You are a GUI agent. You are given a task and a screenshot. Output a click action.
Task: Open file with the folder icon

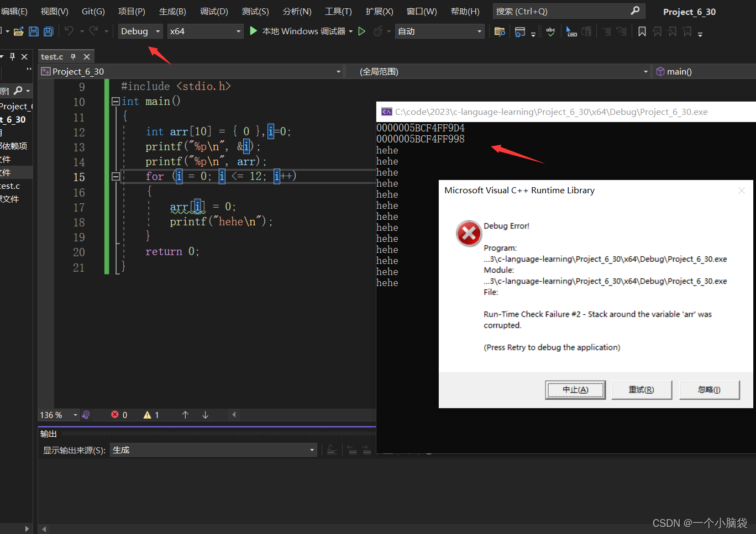click(18, 31)
